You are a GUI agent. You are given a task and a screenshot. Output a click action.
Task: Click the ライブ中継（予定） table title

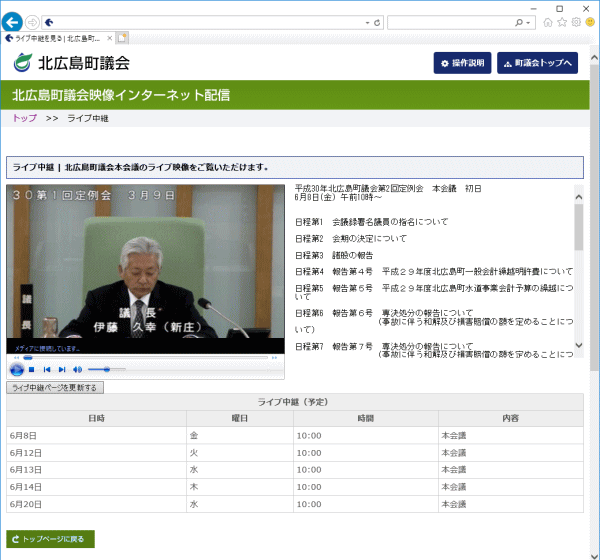293,402
